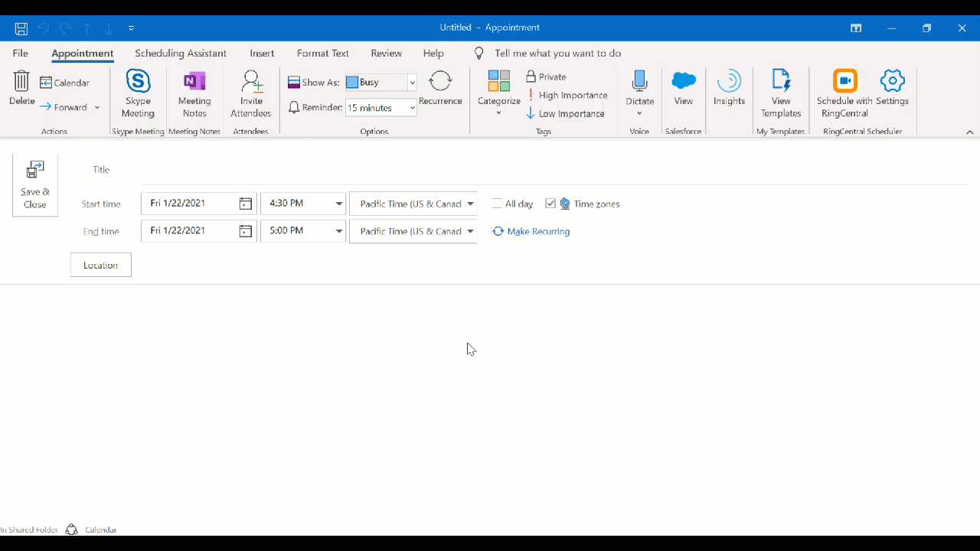Expand the start time 4:30 PM dropdown
The image size is (980, 551).
click(x=338, y=204)
